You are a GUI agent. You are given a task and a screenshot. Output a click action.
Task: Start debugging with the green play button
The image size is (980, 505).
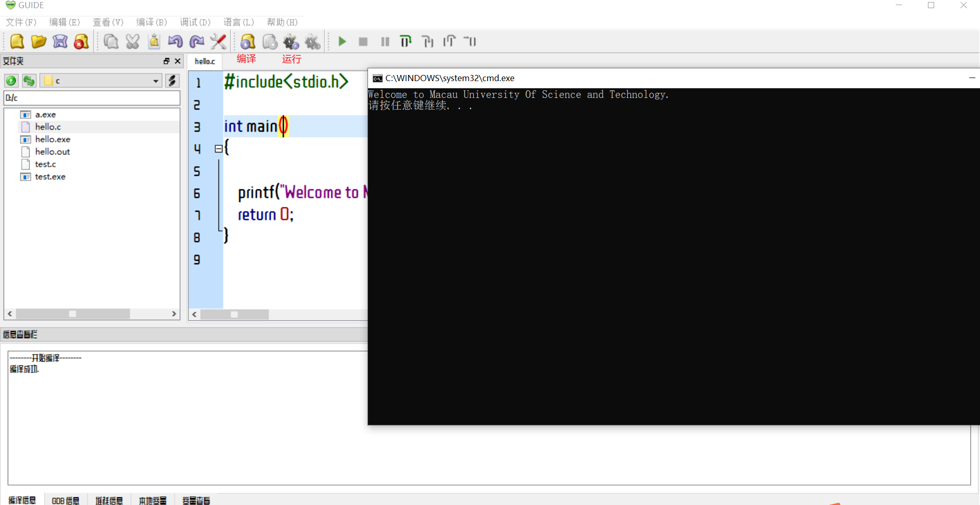[342, 41]
